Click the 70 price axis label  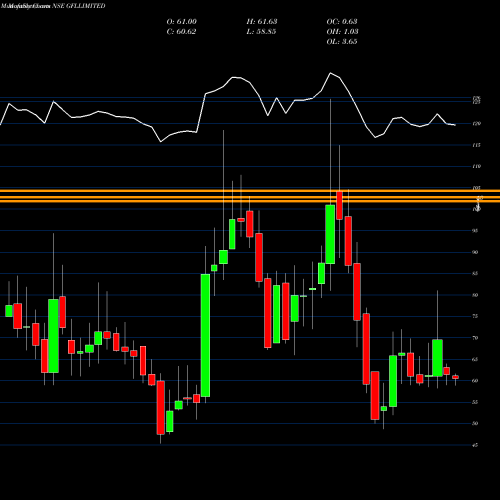click(x=475, y=338)
